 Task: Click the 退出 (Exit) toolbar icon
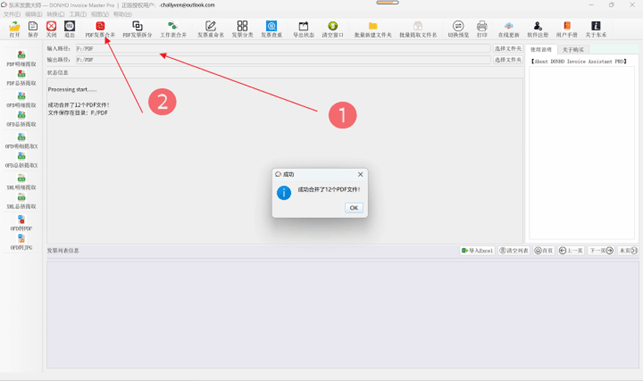[69, 26]
